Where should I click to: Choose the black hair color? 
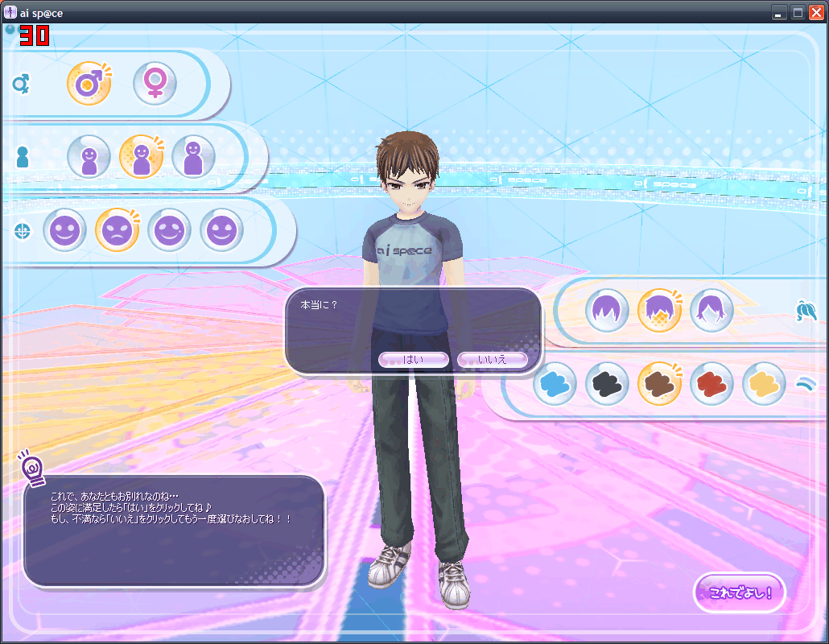point(607,384)
